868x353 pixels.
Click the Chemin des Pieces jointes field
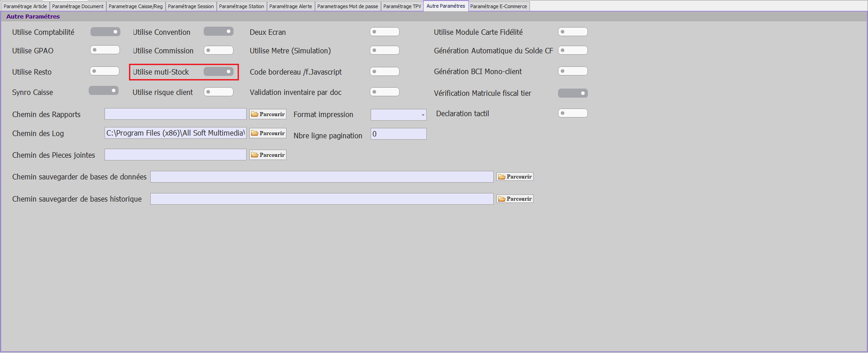tap(176, 155)
